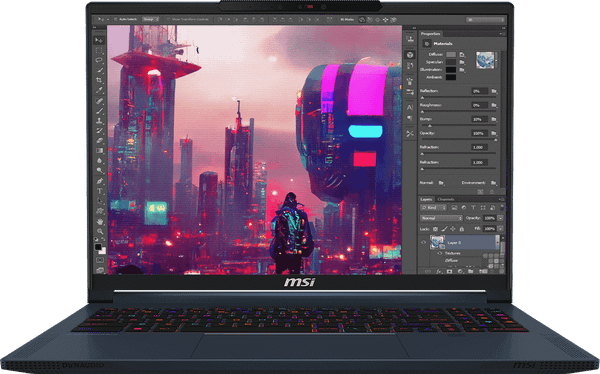Click the layer style fx icon

(439, 271)
